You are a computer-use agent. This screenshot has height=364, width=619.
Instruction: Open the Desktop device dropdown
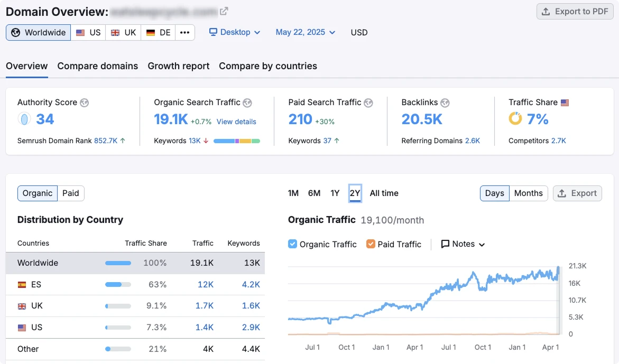[235, 32]
